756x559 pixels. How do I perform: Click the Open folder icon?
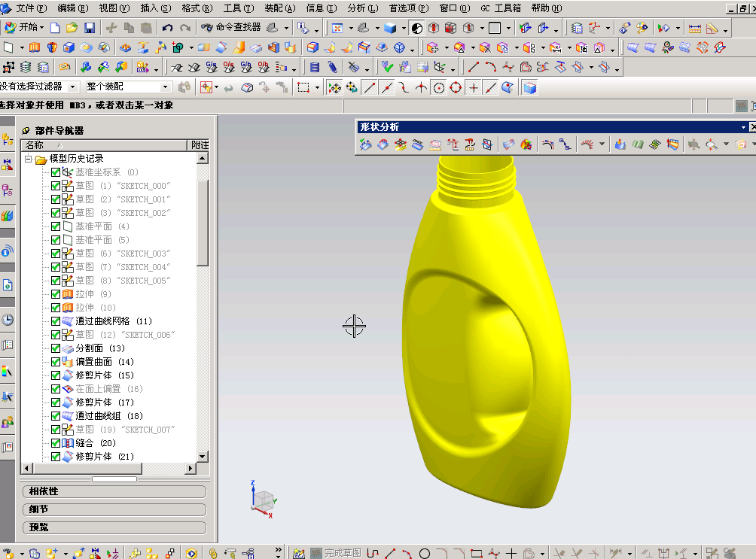tap(72, 28)
